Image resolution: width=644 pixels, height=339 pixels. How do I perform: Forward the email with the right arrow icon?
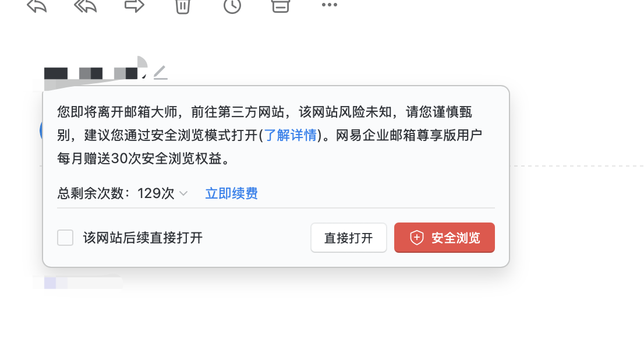click(135, 6)
